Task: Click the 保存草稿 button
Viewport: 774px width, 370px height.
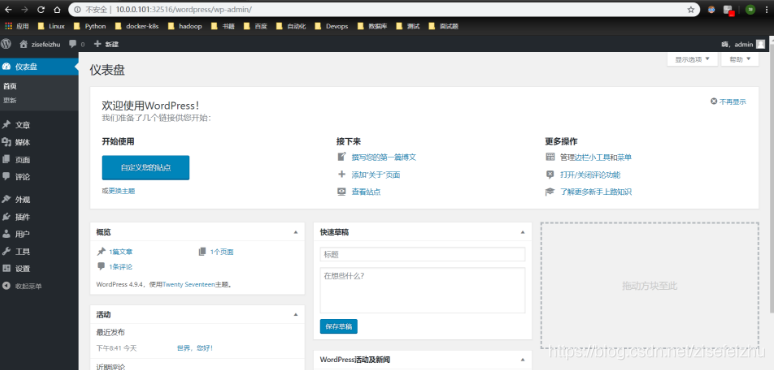Action: (339, 326)
